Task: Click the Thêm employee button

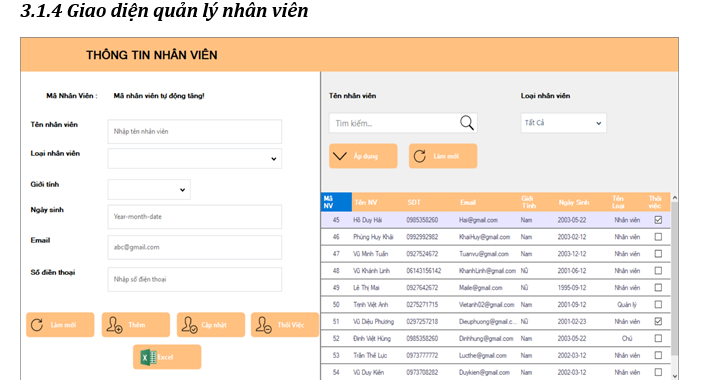Action: pos(136,325)
